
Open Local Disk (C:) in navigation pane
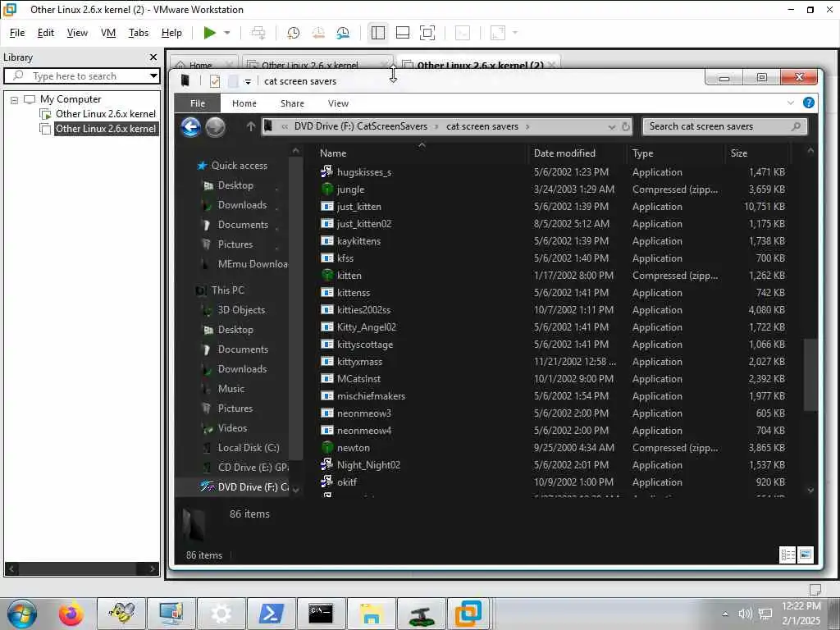pos(248,447)
